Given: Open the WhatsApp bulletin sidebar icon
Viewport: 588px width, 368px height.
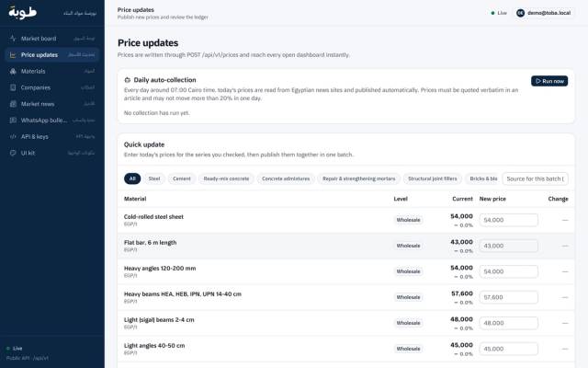Looking at the screenshot, I should click(13, 121).
